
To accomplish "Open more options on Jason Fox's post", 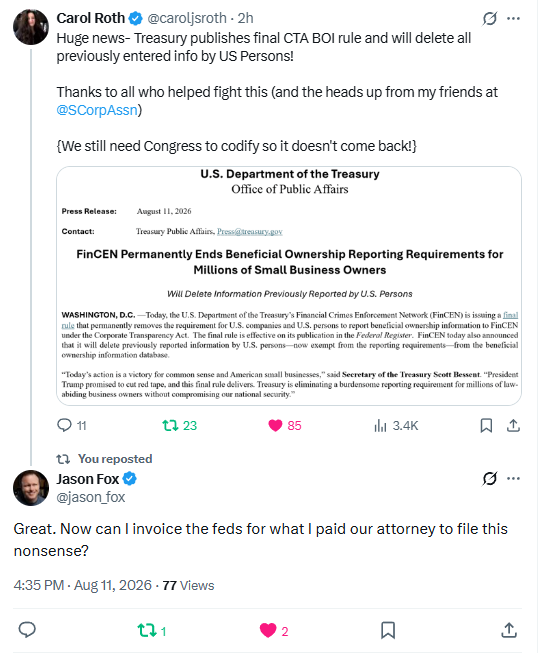I will 513,479.
